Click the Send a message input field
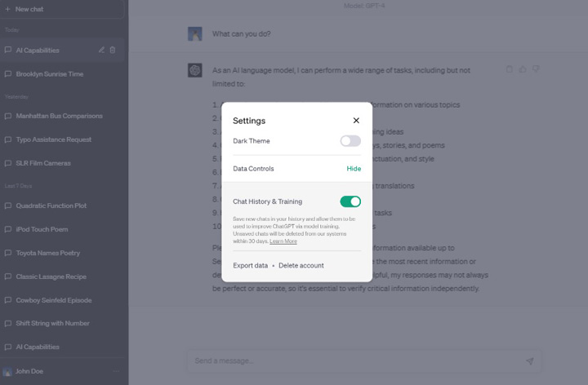The height and width of the screenshot is (385, 588). [x=351, y=361]
